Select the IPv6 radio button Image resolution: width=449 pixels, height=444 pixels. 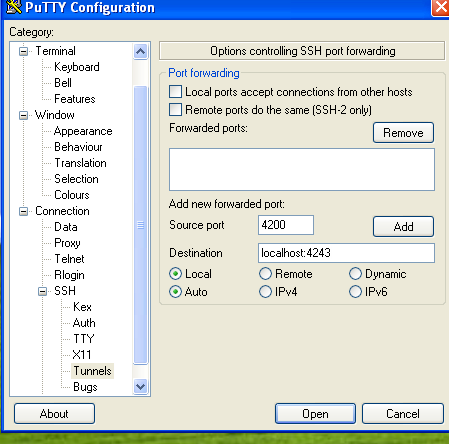(355, 292)
